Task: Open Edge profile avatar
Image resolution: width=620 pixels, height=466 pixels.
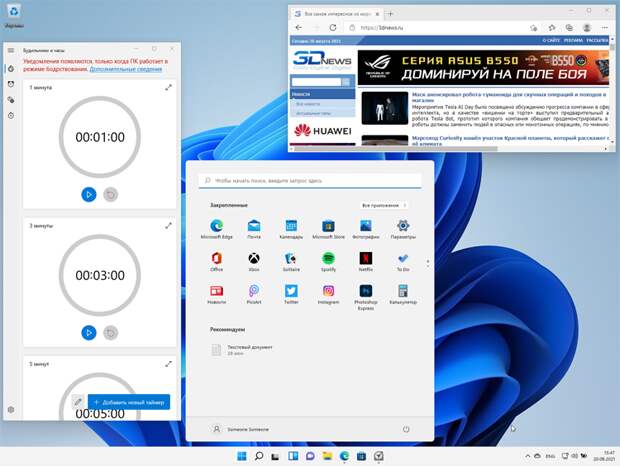Action: point(587,28)
